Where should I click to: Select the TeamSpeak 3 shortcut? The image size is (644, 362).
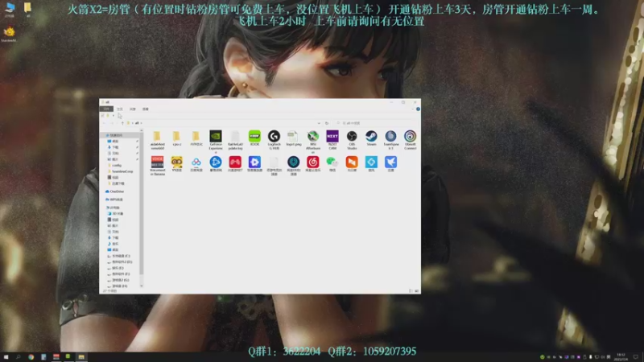pos(390,140)
